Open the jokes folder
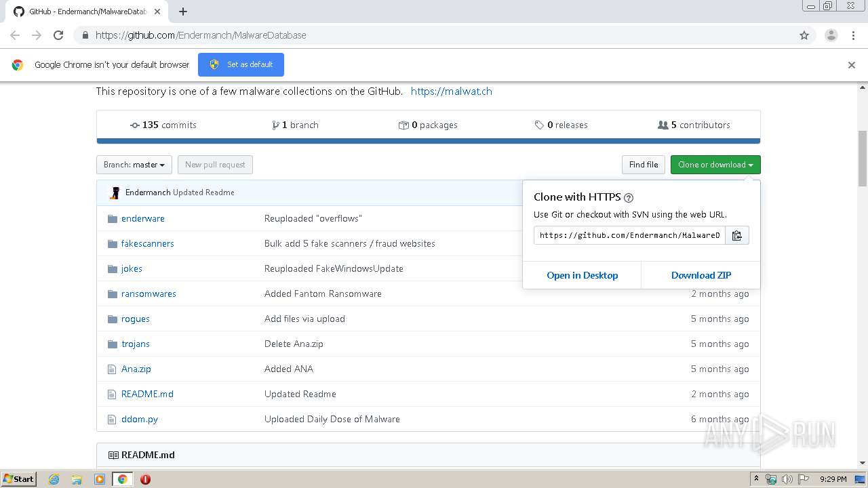 [132, 268]
